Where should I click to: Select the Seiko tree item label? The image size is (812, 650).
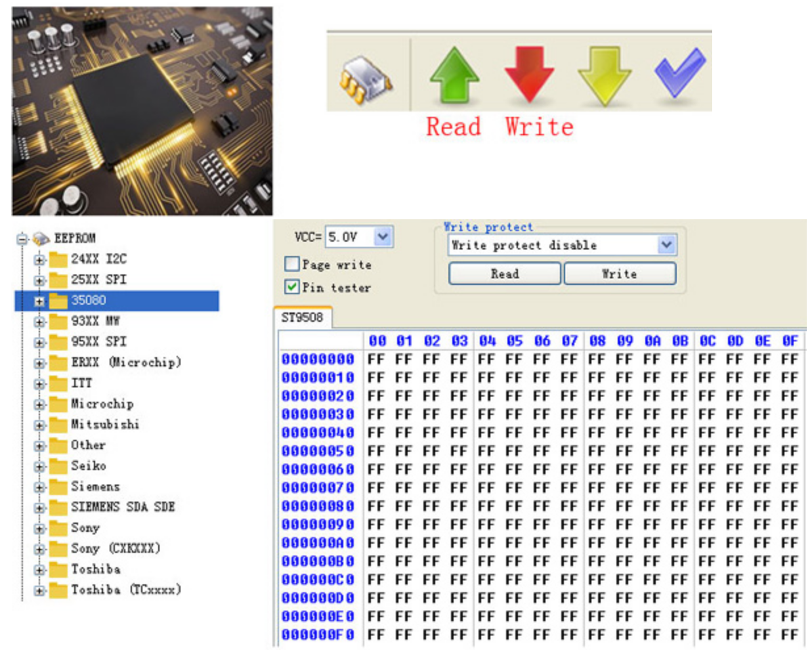[89, 466]
